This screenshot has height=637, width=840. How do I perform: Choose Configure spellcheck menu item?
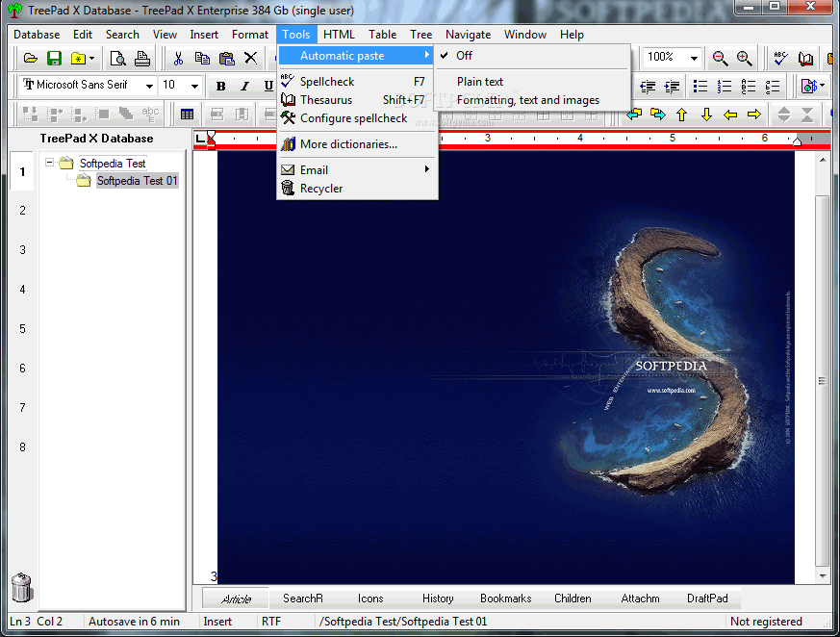[357, 117]
